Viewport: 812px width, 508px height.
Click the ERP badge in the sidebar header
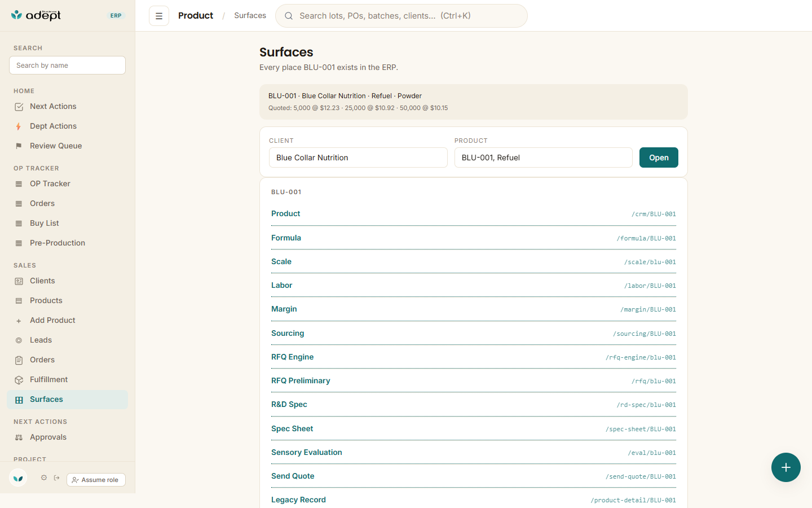116,16
